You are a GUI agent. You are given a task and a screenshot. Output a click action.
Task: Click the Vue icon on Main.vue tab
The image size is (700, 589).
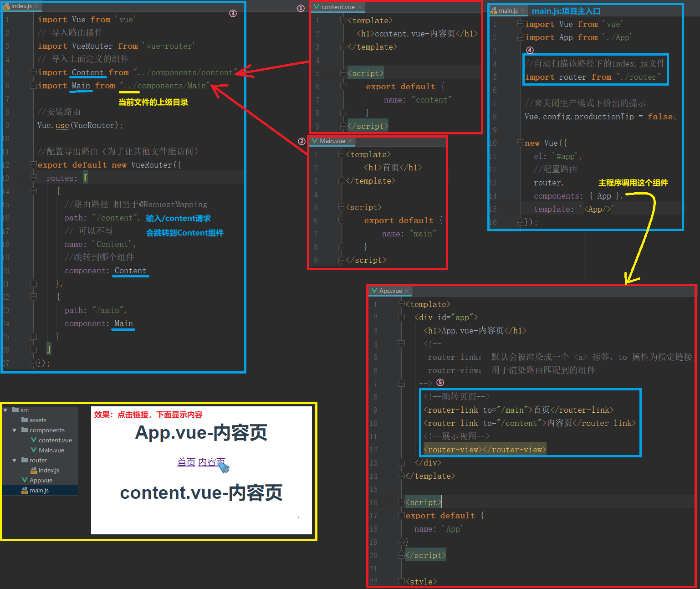315,141
